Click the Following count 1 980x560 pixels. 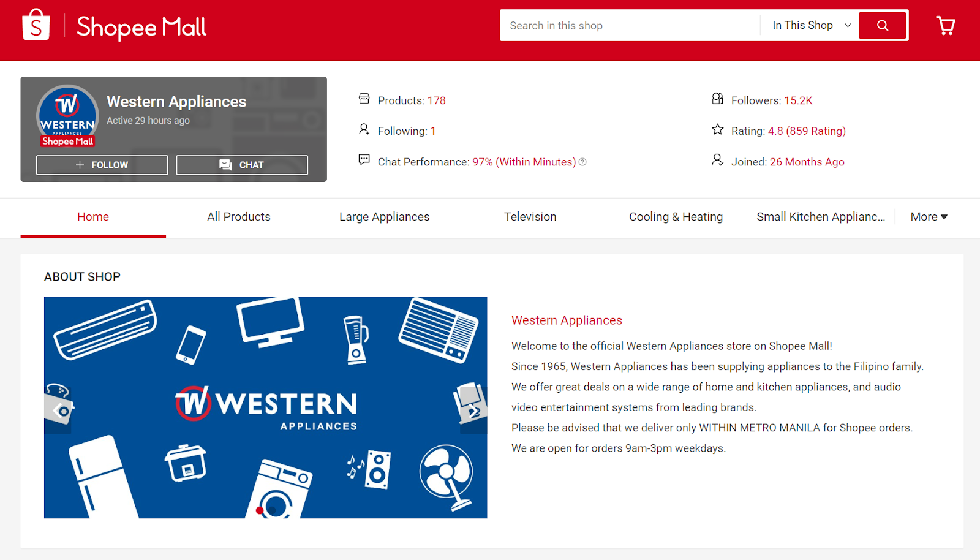click(433, 131)
